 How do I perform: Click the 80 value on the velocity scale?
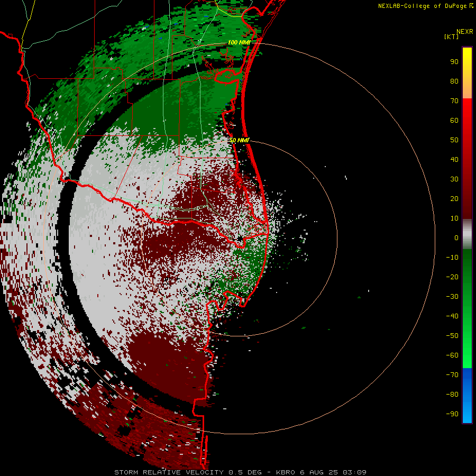[454, 81]
